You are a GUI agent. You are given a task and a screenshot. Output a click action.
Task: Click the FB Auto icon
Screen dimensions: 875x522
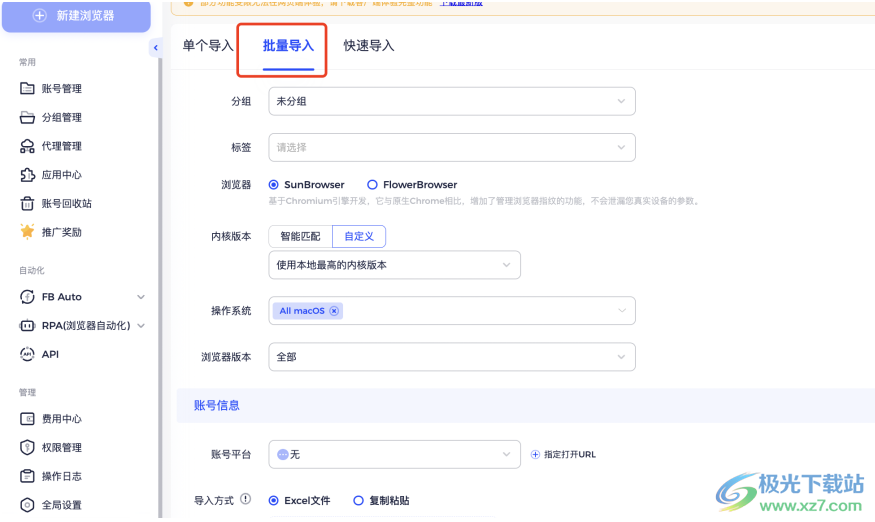click(x=27, y=296)
